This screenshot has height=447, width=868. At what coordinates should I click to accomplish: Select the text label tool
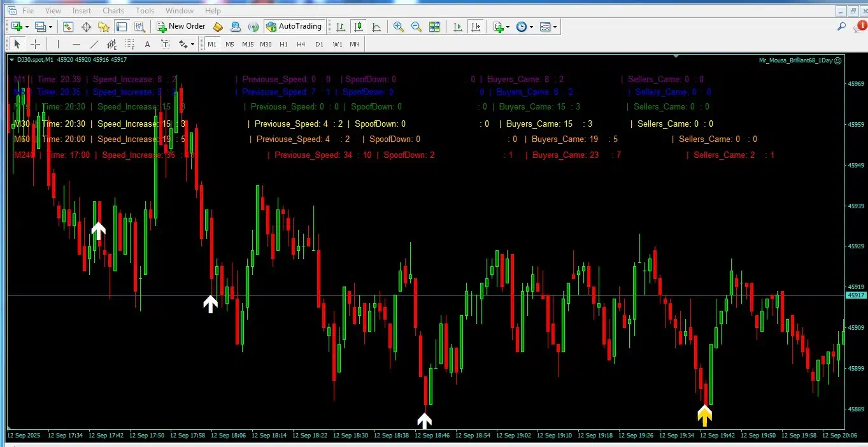[148, 44]
